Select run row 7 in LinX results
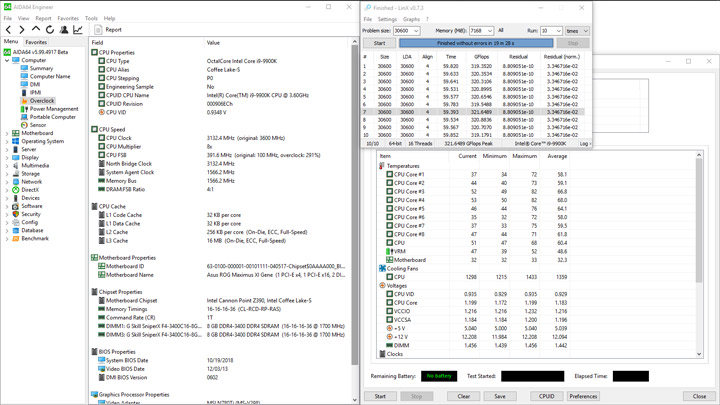Image resolution: width=720 pixels, height=405 pixels. click(x=473, y=112)
